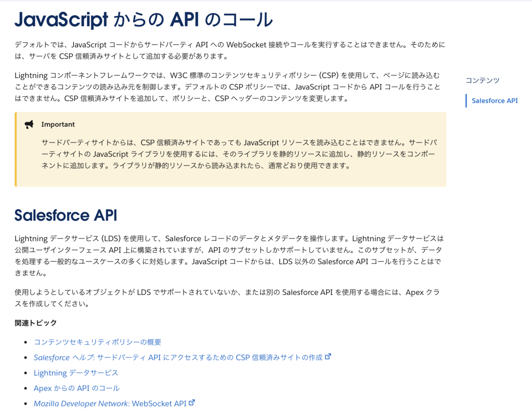
Task: Click the Salesforce API section heading
Action: 66,215
